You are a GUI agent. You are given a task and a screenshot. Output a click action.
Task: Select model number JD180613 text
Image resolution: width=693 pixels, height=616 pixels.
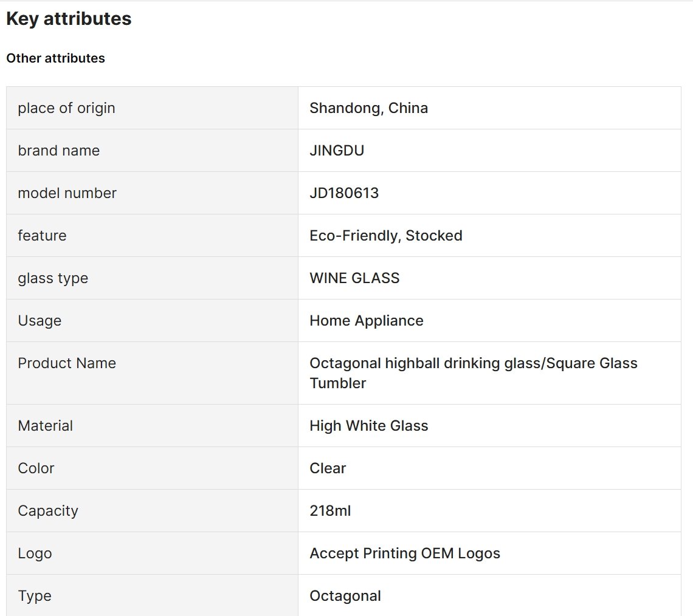(x=344, y=193)
